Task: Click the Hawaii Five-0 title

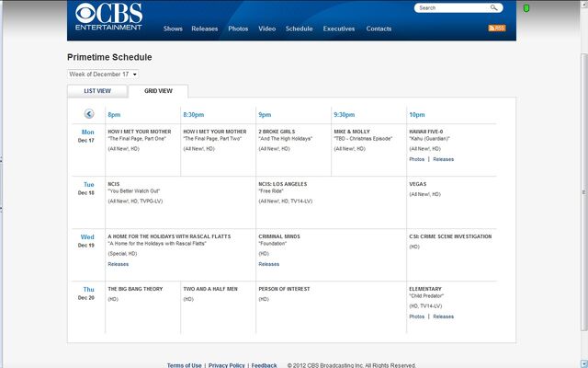Action: [x=426, y=132]
